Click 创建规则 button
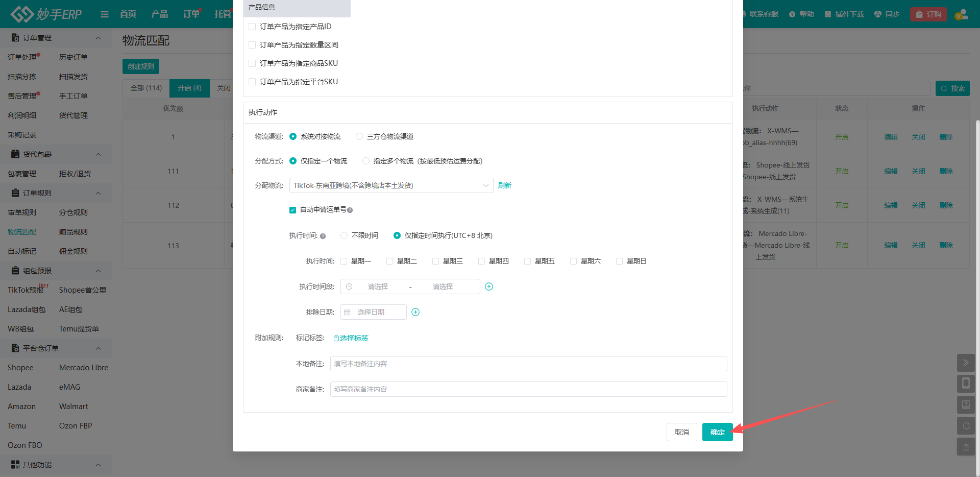 click(141, 66)
